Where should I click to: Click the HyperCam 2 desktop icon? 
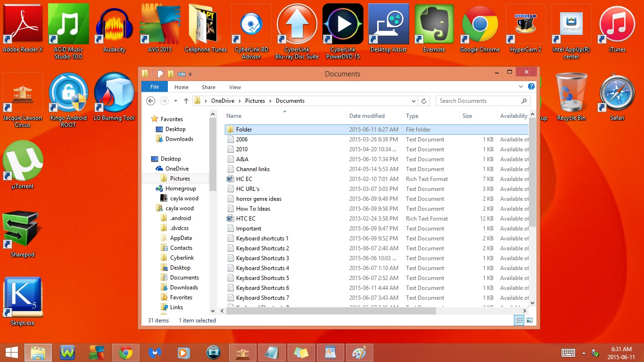pos(526,28)
